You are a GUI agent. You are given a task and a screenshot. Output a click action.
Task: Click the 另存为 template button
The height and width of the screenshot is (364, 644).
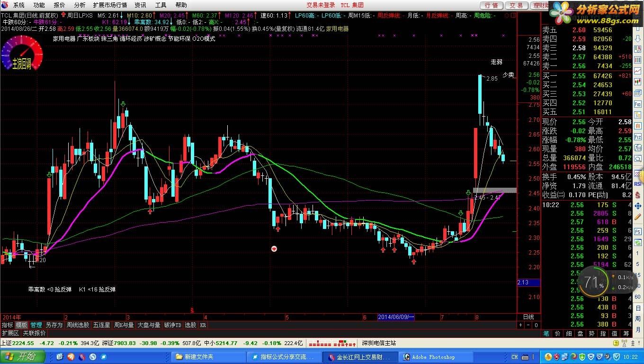[x=54, y=325]
